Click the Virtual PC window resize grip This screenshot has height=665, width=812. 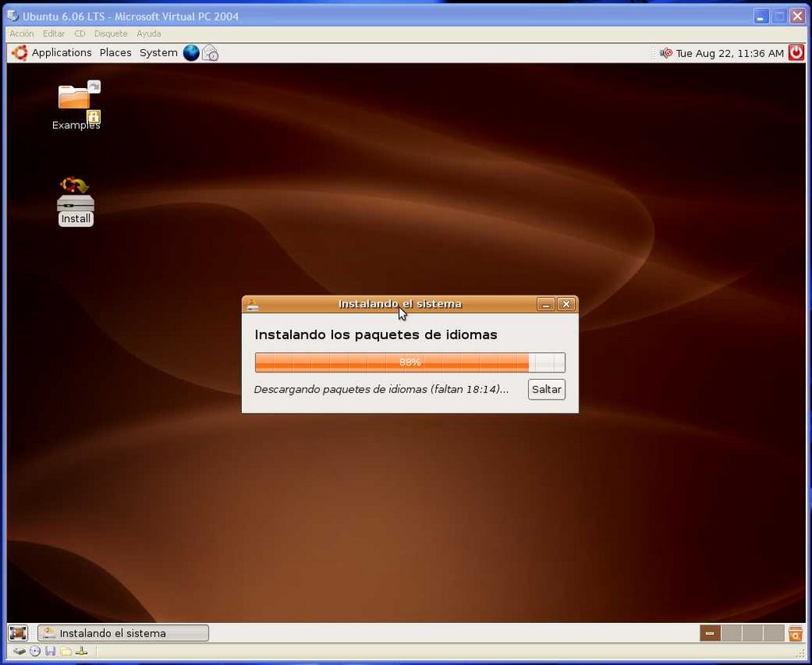(802, 654)
